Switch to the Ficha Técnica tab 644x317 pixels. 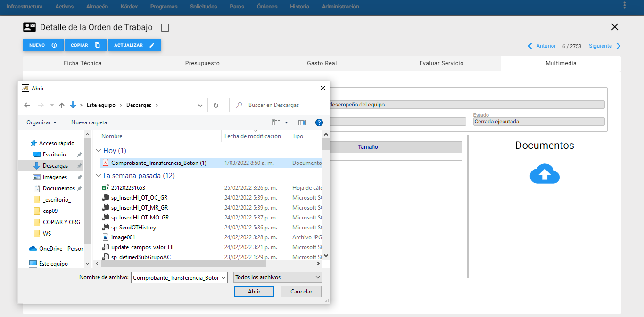[83, 63]
